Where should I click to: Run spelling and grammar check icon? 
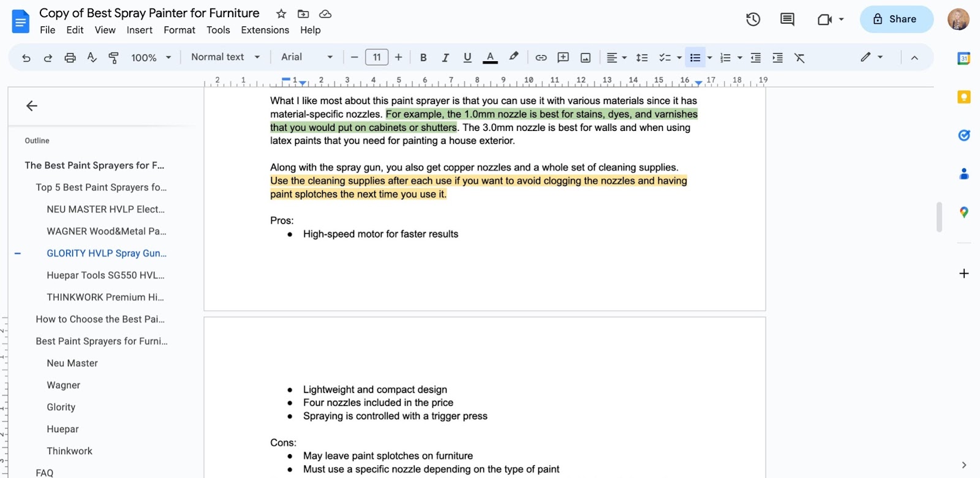pyautogui.click(x=92, y=58)
